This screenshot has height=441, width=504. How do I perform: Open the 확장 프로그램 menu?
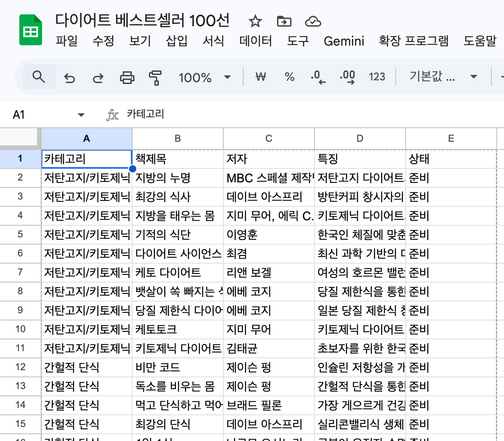pyautogui.click(x=414, y=42)
